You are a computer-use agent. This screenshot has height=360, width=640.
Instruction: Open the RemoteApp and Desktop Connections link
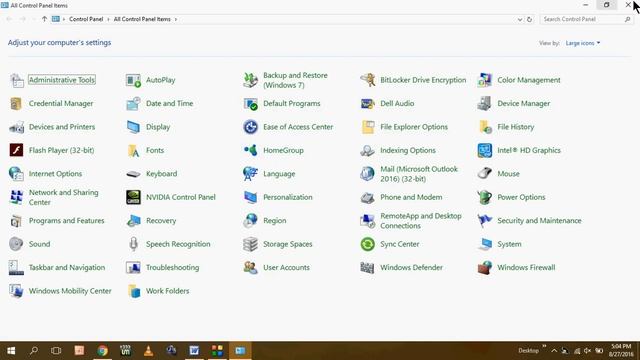[421, 221]
